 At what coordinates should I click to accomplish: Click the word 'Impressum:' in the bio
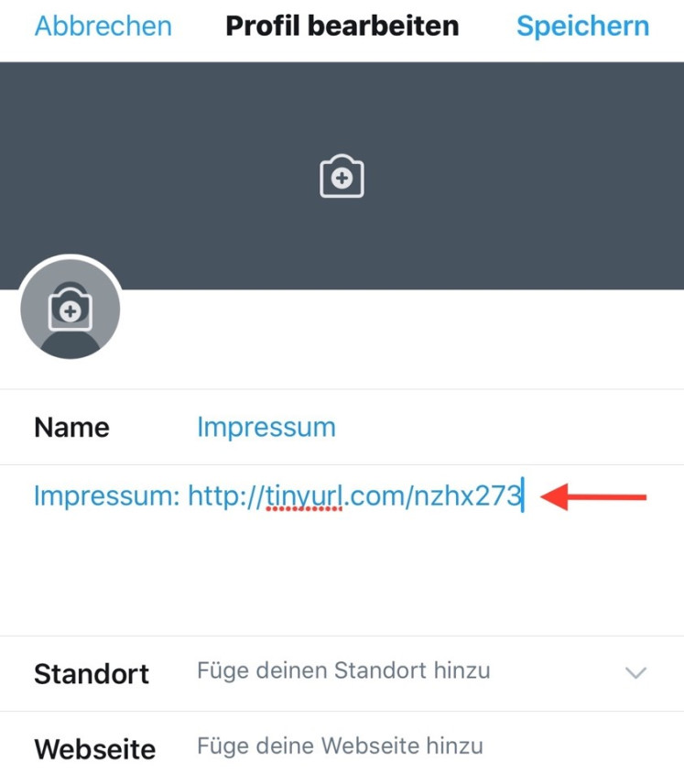[x=106, y=496]
